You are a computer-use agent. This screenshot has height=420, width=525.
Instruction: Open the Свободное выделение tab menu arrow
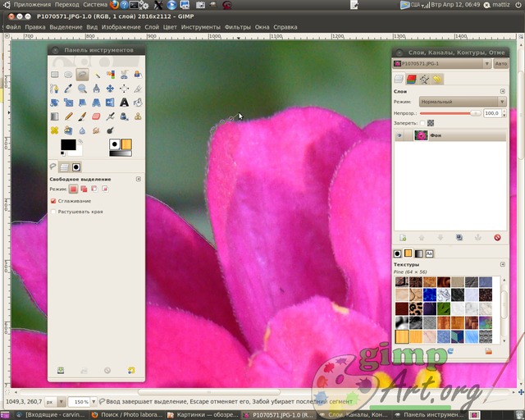click(x=139, y=179)
